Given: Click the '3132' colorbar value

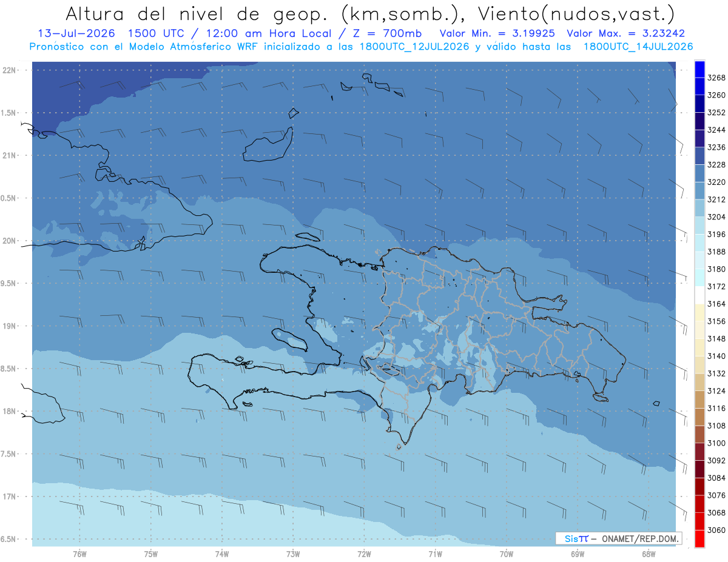Looking at the screenshot, I should tap(716, 373).
